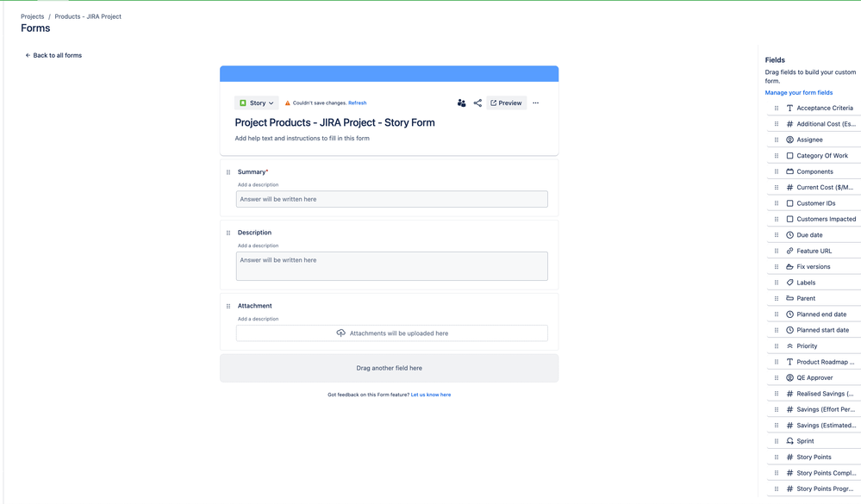Open Manage your form fields link
This screenshot has width=861, height=504.
click(x=798, y=93)
